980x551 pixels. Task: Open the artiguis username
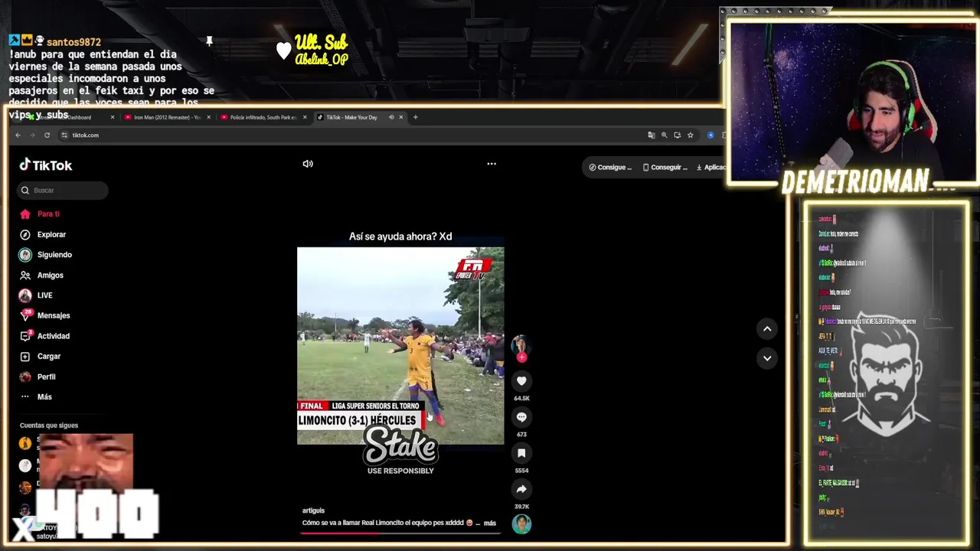click(313, 510)
